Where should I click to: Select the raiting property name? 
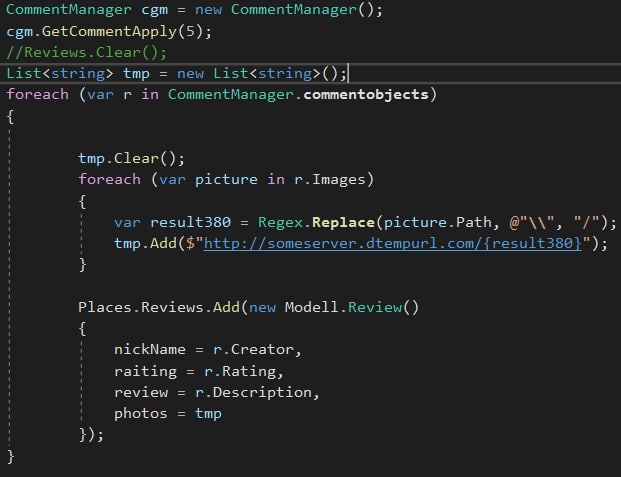point(145,372)
